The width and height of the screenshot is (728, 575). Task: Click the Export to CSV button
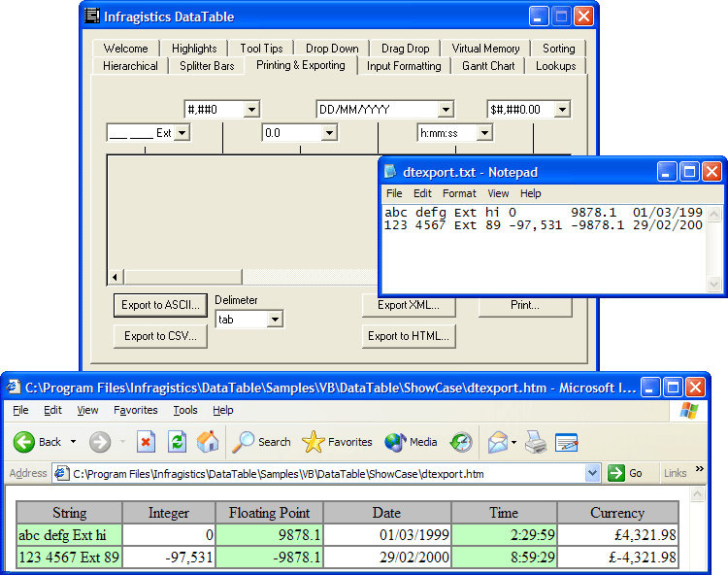(160, 336)
